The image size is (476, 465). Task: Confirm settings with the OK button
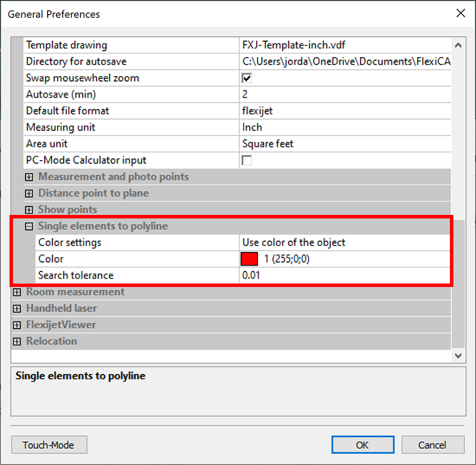coord(363,445)
